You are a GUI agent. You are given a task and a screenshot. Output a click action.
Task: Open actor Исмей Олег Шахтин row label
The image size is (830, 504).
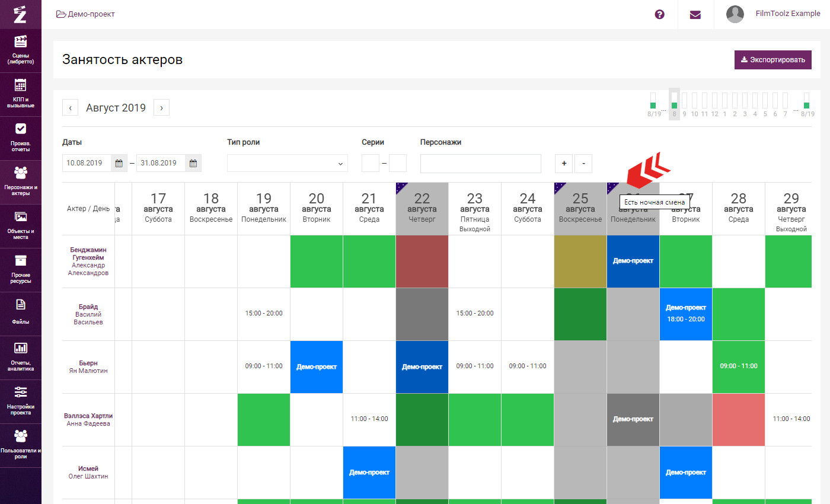[x=88, y=473]
